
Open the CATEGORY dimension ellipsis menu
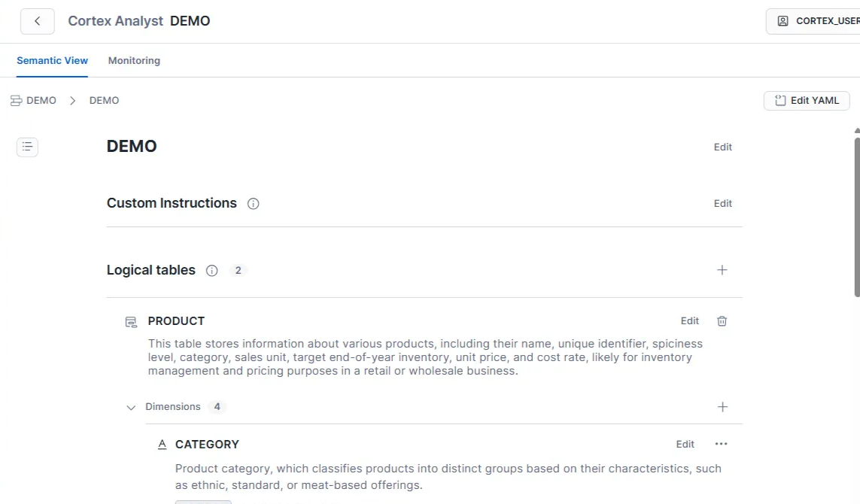[722, 444]
